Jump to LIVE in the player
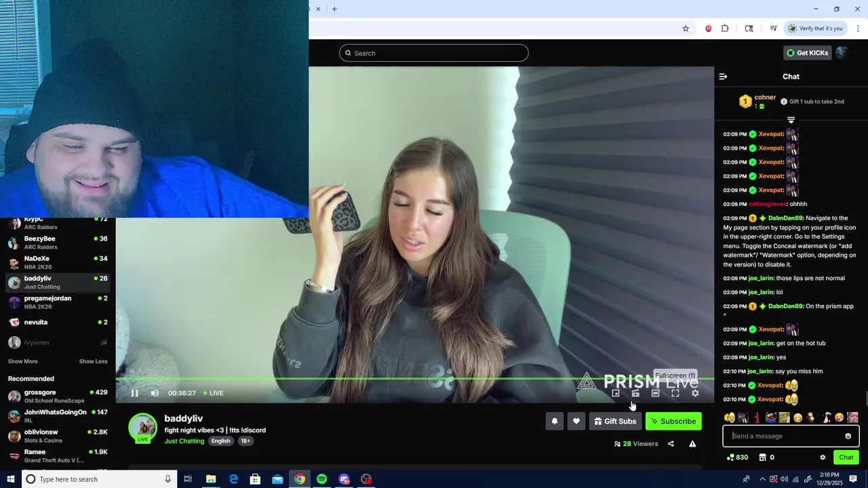Viewport: 868px width, 488px height. click(213, 393)
